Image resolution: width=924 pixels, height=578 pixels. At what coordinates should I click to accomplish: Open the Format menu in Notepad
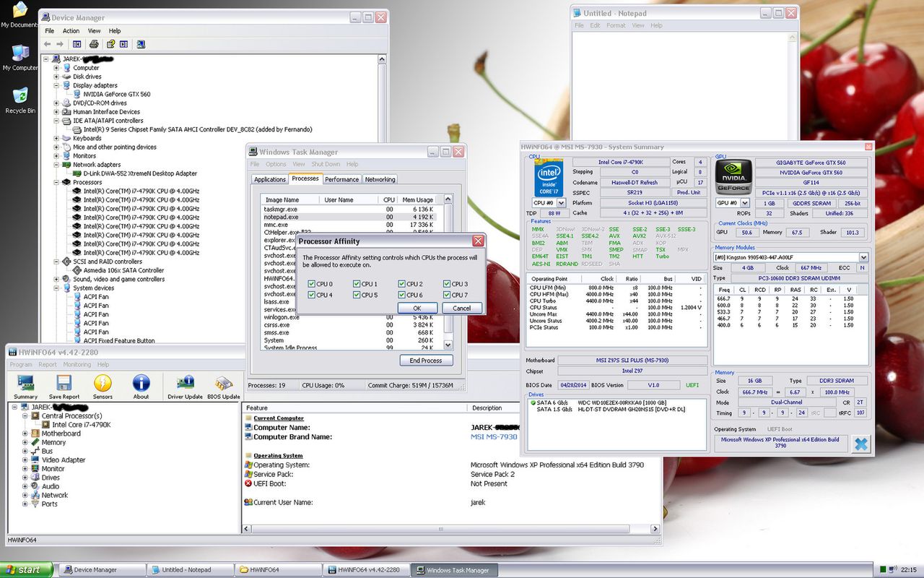coord(616,25)
